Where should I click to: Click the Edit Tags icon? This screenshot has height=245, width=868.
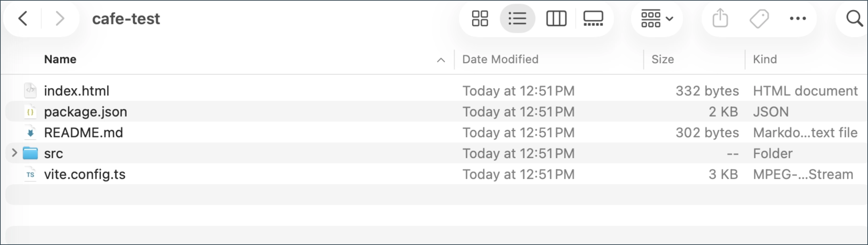[759, 19]
